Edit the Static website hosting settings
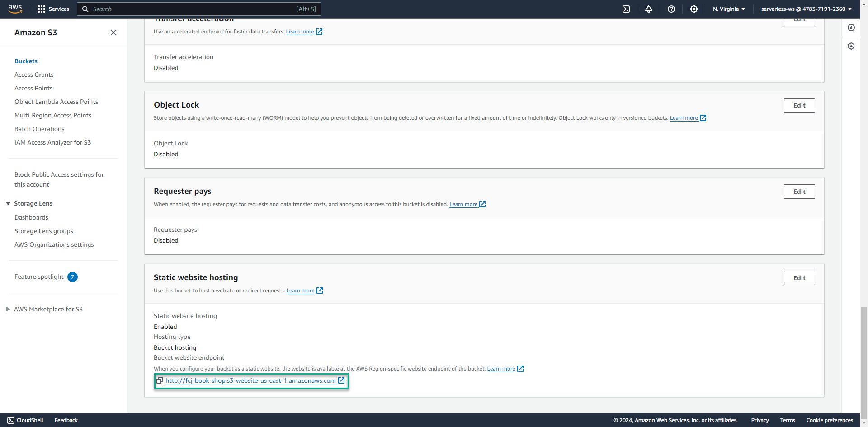 click(x=799, y=278)
